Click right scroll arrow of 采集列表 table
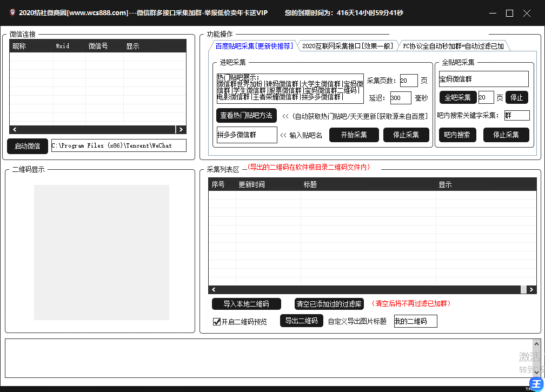Image resolution: width=545 pixels, height=392 pixels. pyautogui.click(x=531, y=289)
